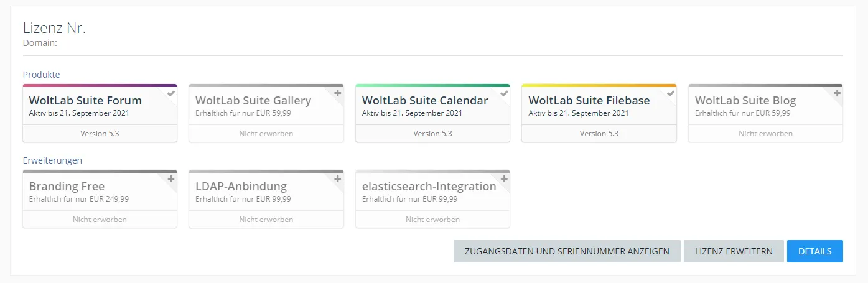The height and width of the screenshot is (283, 868).
Task: Click checkmark icon on WoltLab Suite Forum card
Action: click(171, 93)
